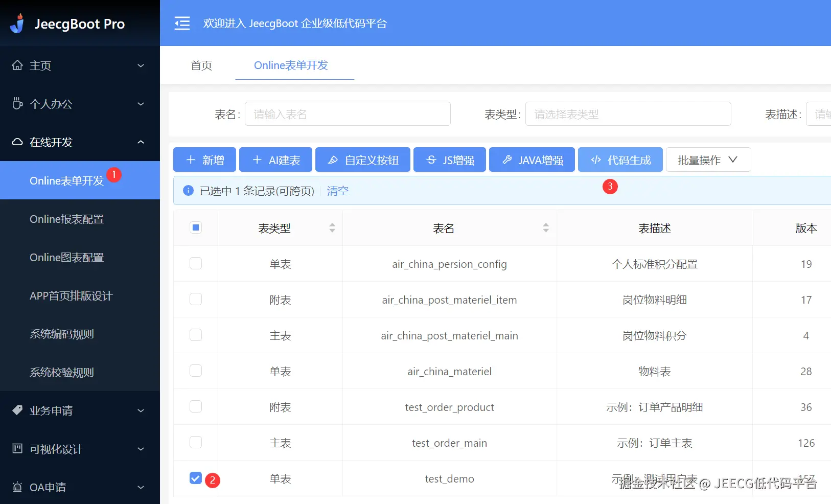This screenshot has width=831, height=504.
Task: Click the cloud icon beside 在线开发
Action: [17, 142]
